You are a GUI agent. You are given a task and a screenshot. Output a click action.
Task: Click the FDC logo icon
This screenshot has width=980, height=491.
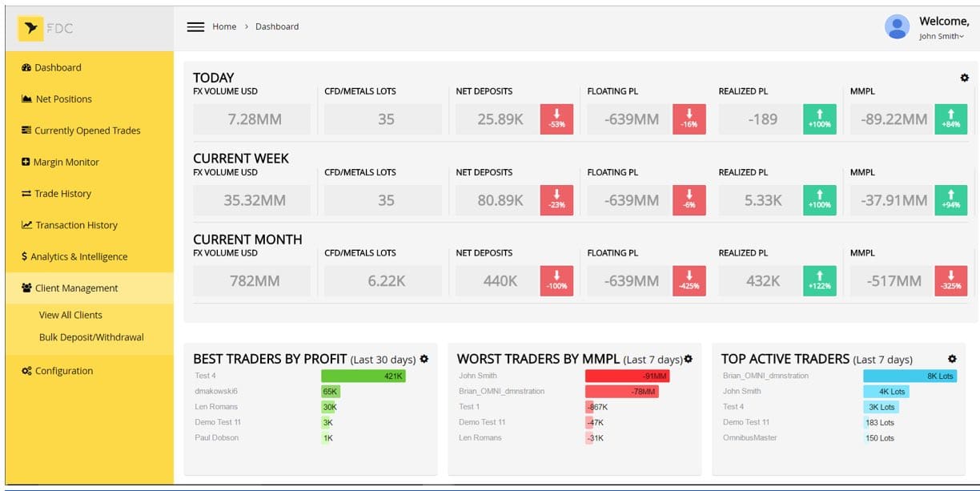(31, 28)
